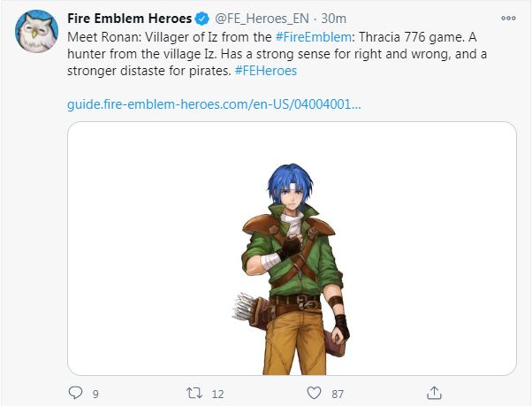The width and height of the screenshot is (532, 406).
Task: Expand the three-dot more options menu
Action: [x=507, y=19]
